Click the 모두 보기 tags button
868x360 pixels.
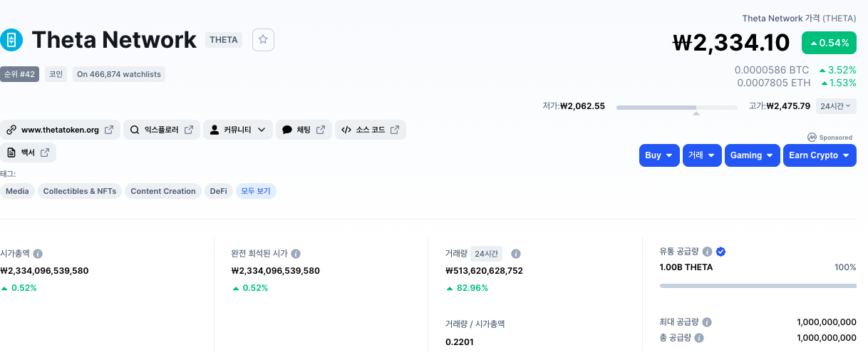(x=256, y=191)
